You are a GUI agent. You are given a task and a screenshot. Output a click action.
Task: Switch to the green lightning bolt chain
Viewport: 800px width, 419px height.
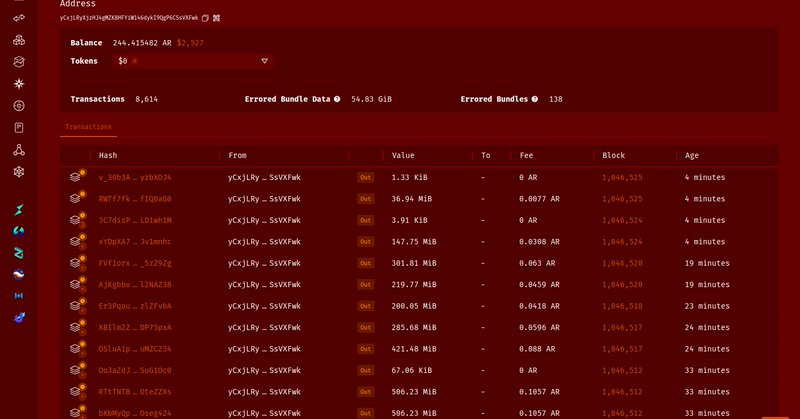click(19, 210)
